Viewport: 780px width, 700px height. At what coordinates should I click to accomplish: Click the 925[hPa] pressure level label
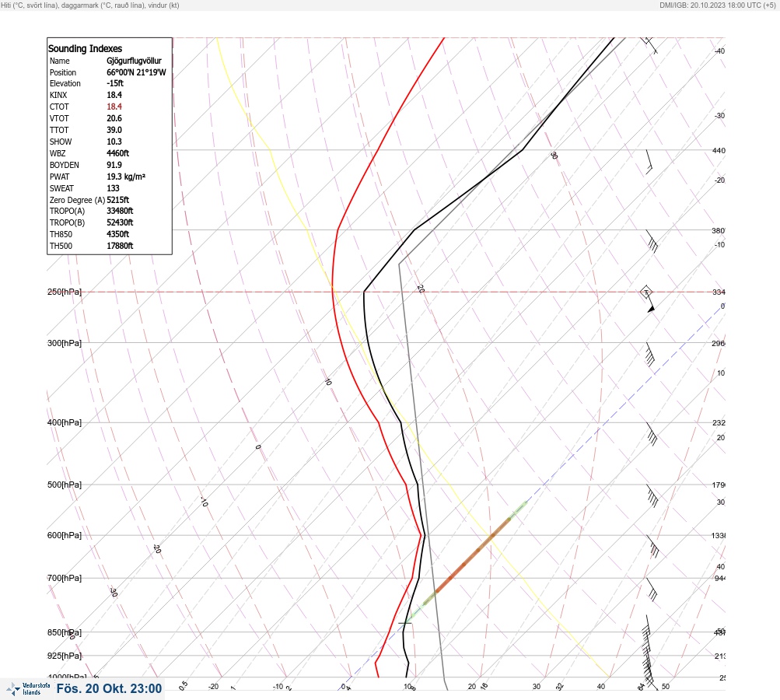(65, 656)
